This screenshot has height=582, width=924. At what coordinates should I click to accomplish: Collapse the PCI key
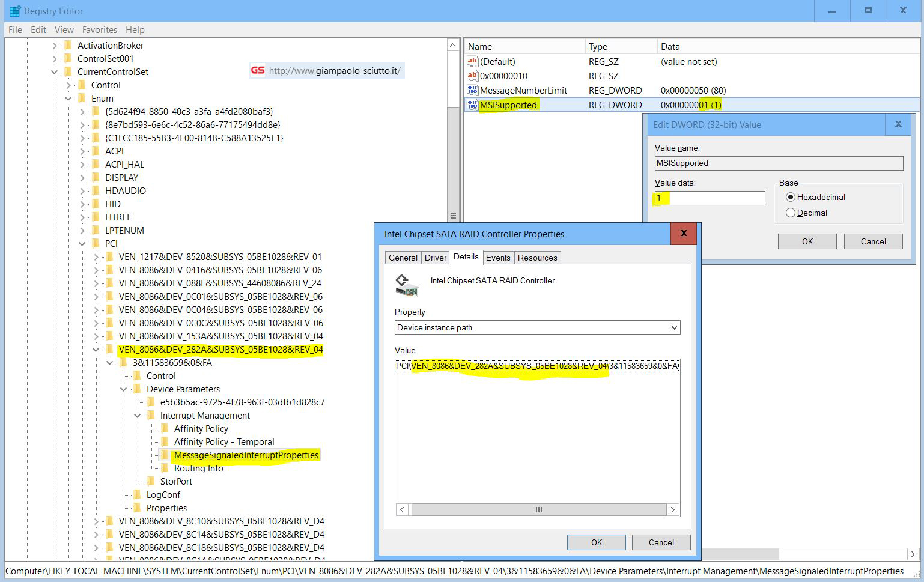[x=82, y=244]
